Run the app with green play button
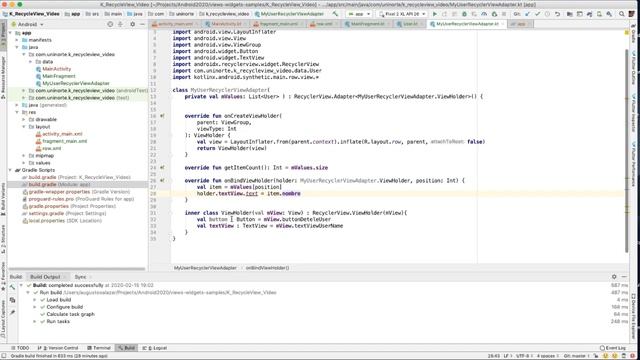This screenshot has width=640, height=360. pos(435,14)
